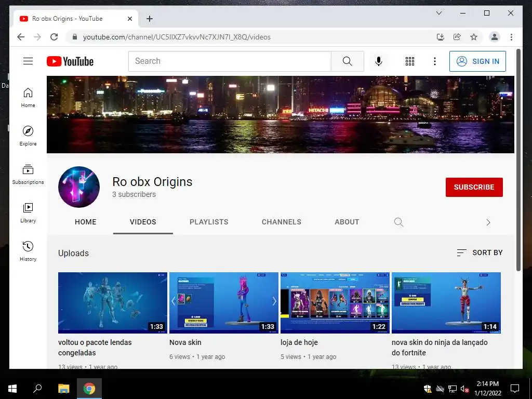Click the address bar URL
This screenshot has height=399, width=532.
(177, 37)
